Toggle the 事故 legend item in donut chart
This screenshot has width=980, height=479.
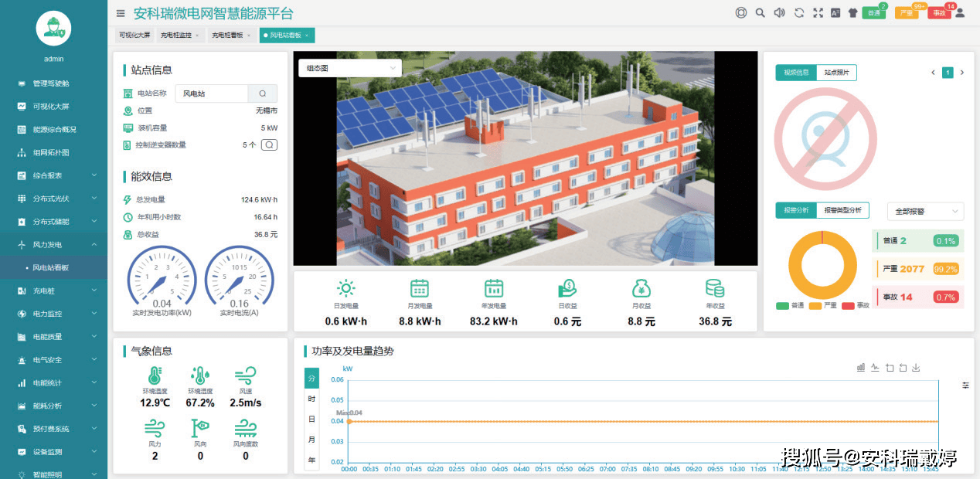click(855, 305)
